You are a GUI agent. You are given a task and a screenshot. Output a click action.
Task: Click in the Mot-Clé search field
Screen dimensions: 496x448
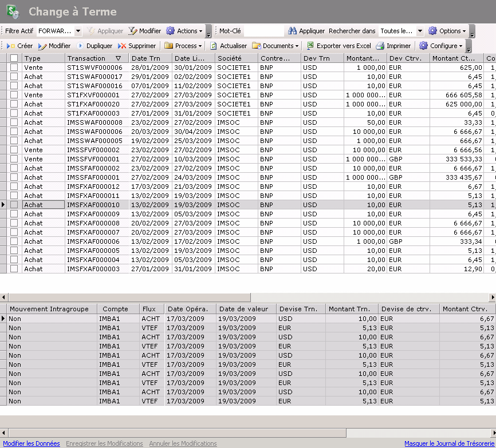click(x=263, y=31)
